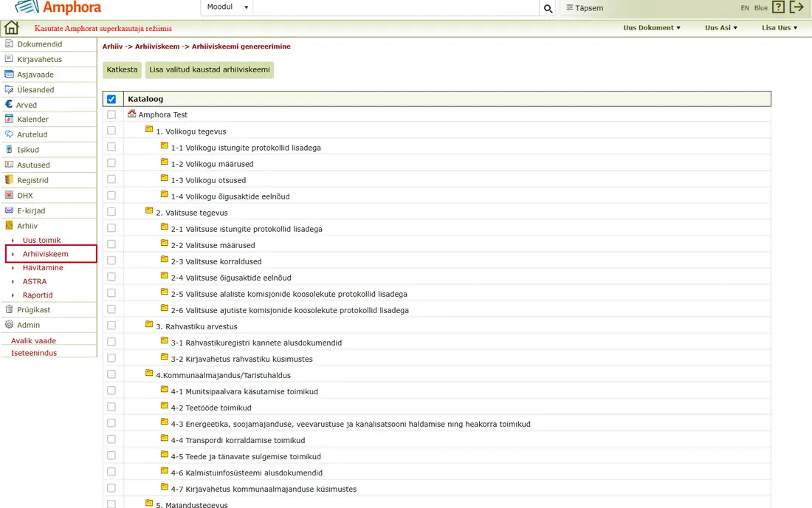812x508 pixels.
Task: Switch language to EN
Action: tap(745, 8)
